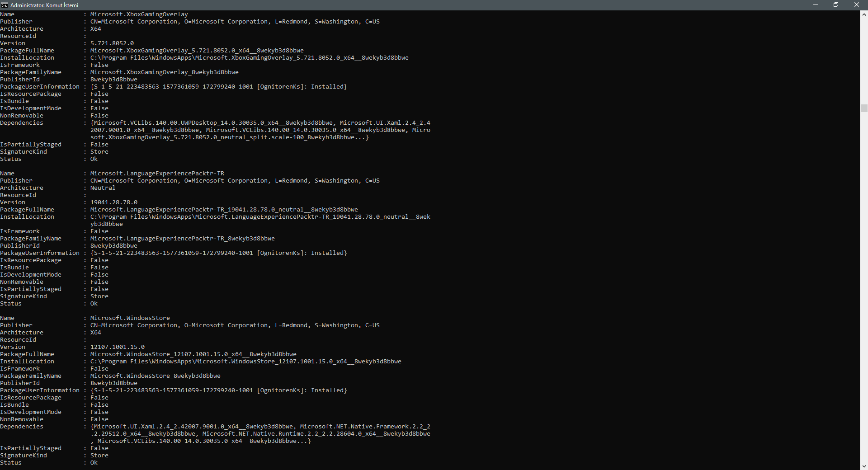Click the Name value 'Microsoft.WindowsStore'
Viewport: 868px width, 470px height.
coord(130,318)
